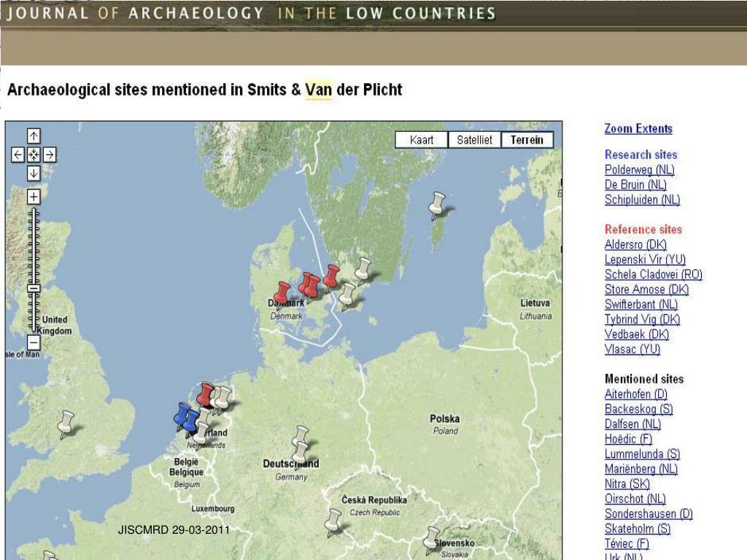
Task: Click the white pin near Slovensko
Action: click(431, 540)
